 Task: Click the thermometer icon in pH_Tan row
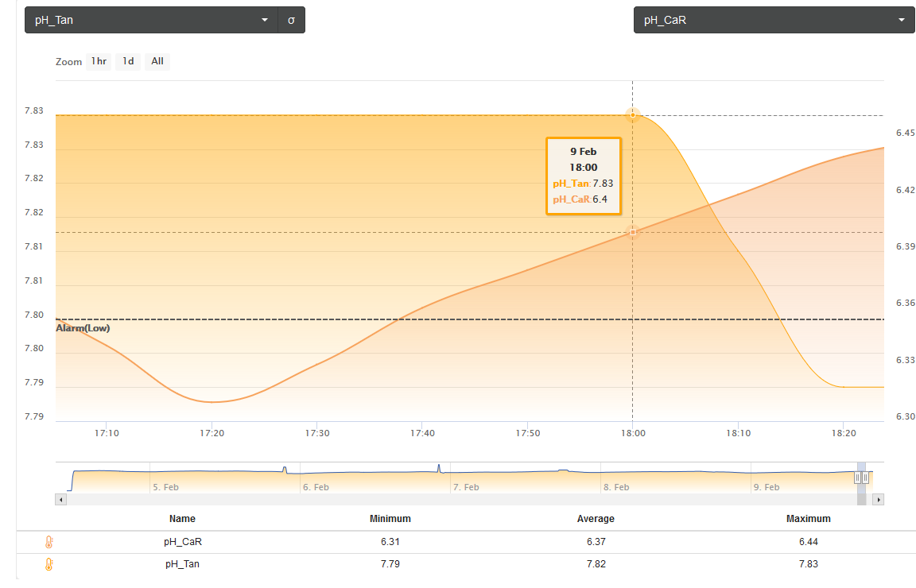click(49, 564)
